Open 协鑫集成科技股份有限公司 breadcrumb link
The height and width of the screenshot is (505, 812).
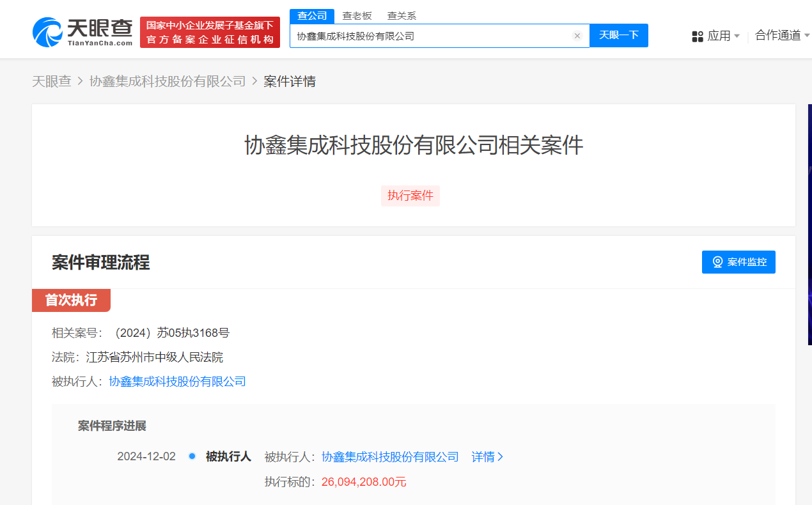[x=168, y=81]
